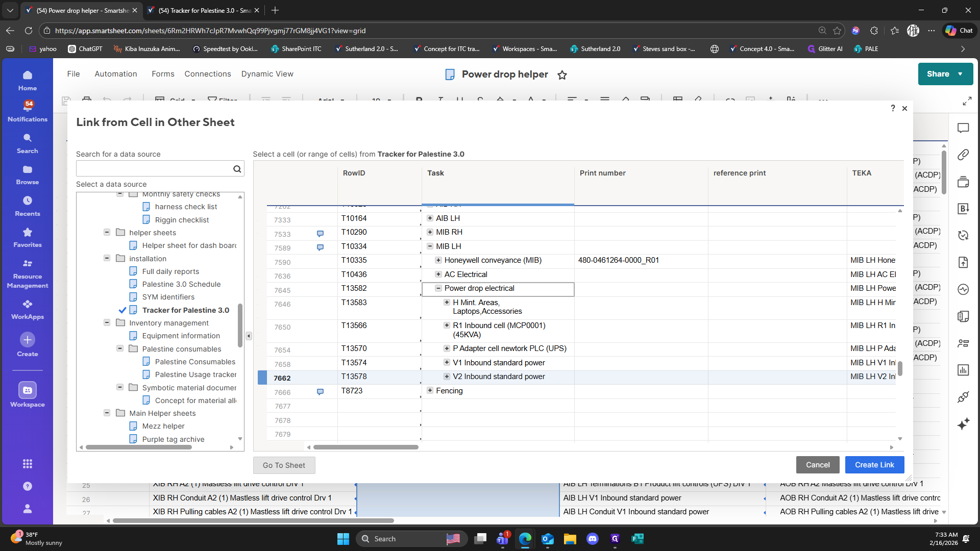Image resolution: width=980 pixels, height=551 pixels.
Task: Select row 7662 using its blue row marker
Action: 262,378
